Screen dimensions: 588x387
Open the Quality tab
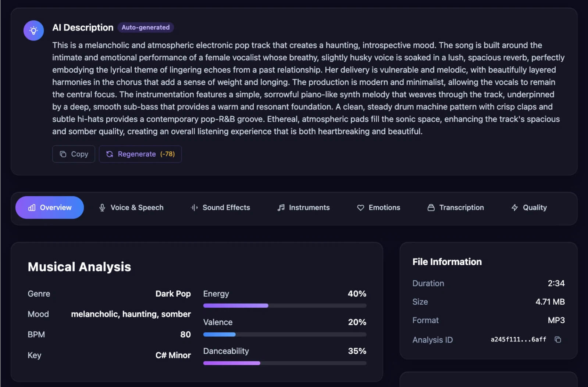[x=529, y=208]
